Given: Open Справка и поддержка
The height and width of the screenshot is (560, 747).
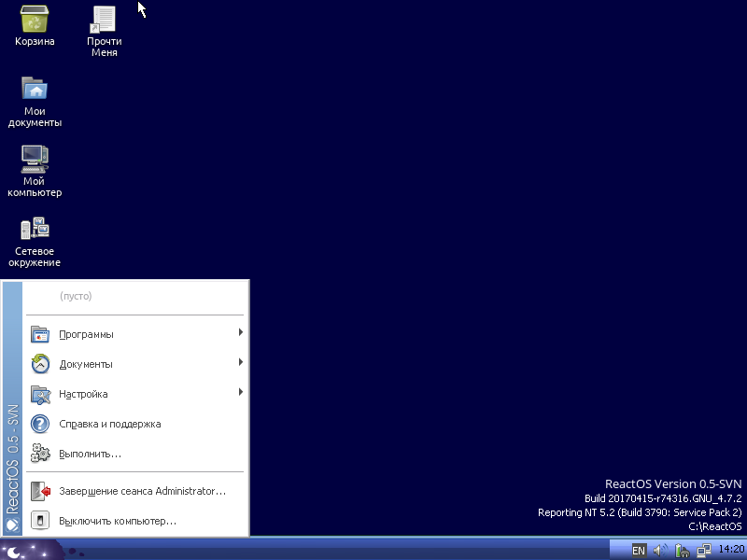Looking at the screenshot, I should tap(135, 424).
